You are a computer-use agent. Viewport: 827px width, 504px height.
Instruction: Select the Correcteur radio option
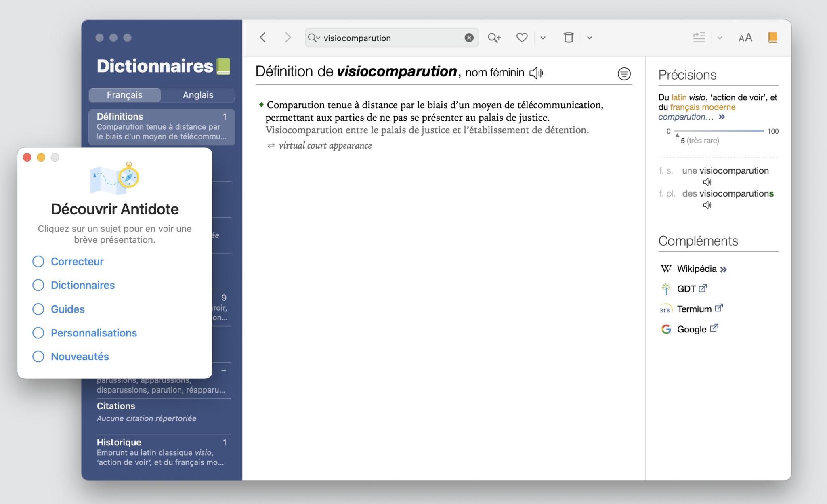pos(38,262)
